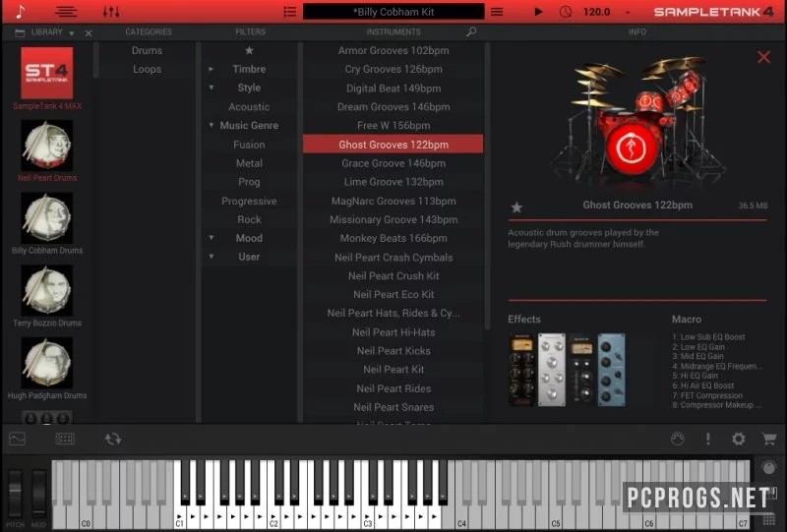This screenshot has height=532, width=787.
Task: Favorite Ghost Grooves with info star
Action: click(516, 207)
